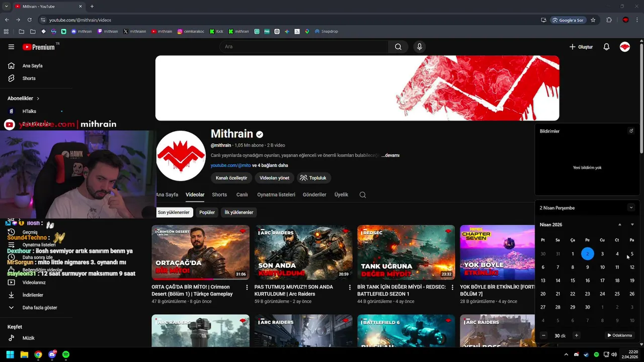Open Chrome profile avatar in toolbar
Viewport: 644px width, 362px height.
625,20
